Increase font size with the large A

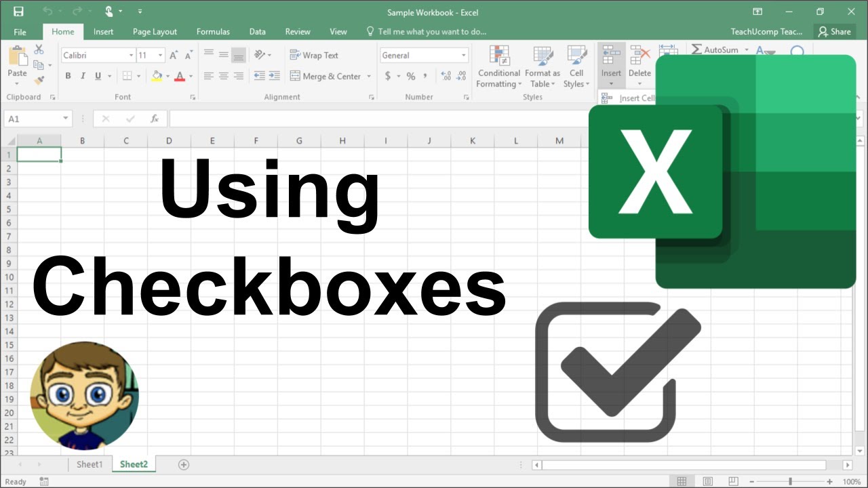click(174, 56)
